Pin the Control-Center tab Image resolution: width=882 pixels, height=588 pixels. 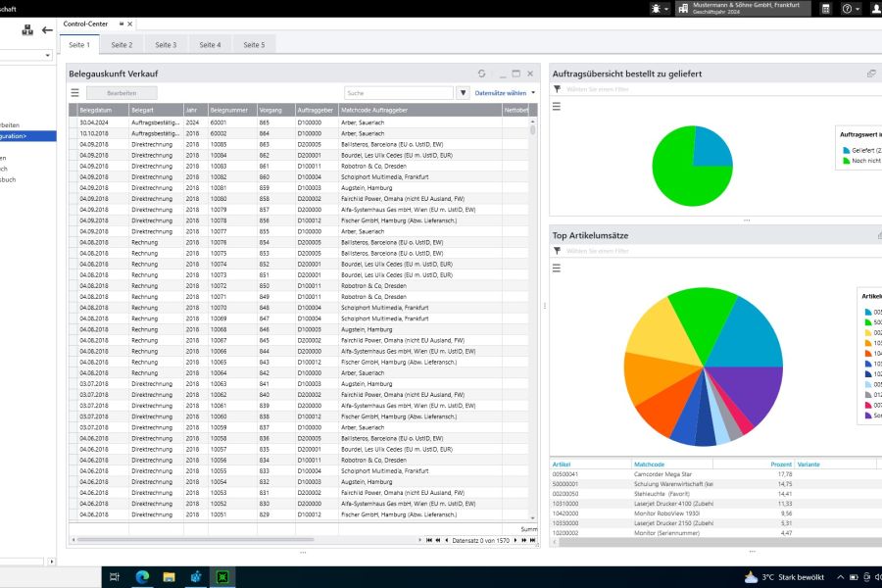[121, 24]
